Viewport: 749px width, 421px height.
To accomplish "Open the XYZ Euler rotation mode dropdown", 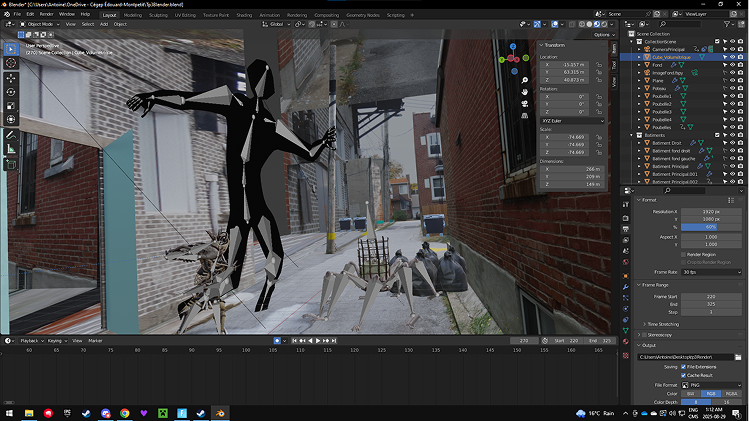I will pyautogui.click(x=572, y=121).
